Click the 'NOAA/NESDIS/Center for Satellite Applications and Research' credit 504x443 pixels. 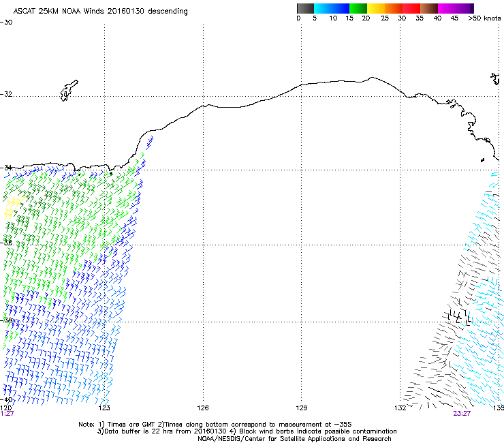pyautogui.click(x=294, y=439)
